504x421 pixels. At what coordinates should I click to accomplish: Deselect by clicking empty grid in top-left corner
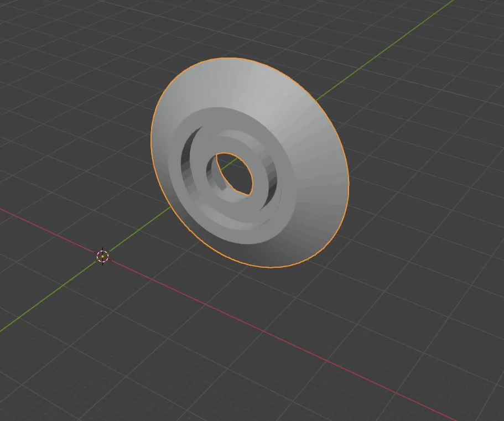point(33,33)
